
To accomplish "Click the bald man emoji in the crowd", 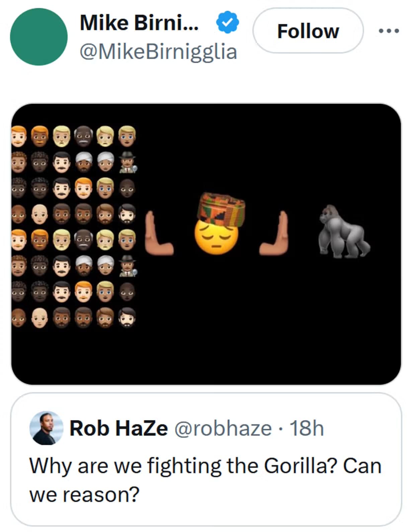I will (x=39, y=214).
